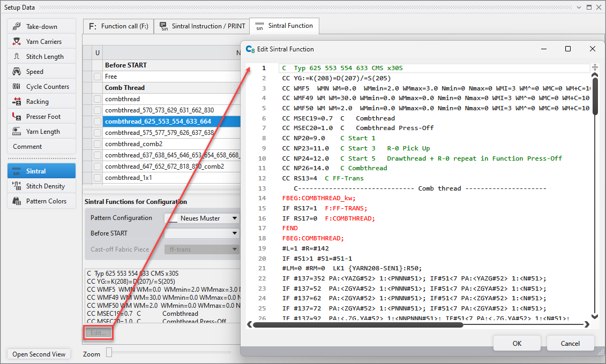
Task: Open the Sintral Instruction / PRINT tab
Action: tap(202, 26)
